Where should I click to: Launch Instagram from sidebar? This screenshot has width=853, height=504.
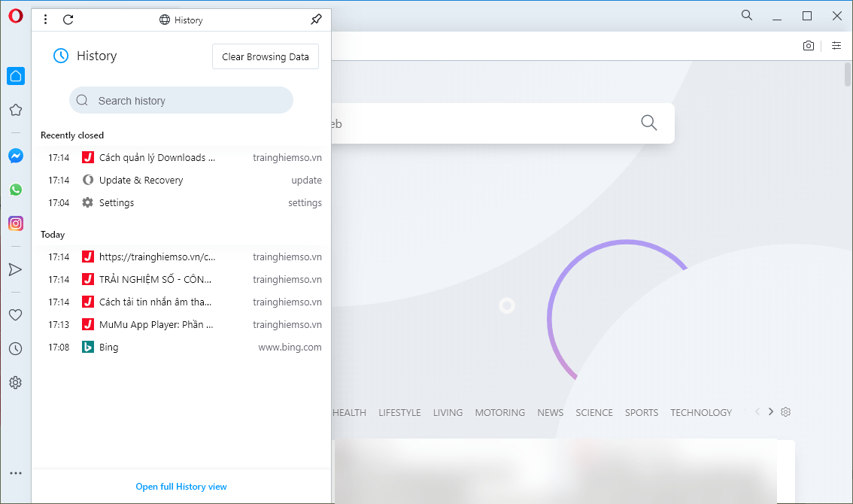[x=16, y=223]
